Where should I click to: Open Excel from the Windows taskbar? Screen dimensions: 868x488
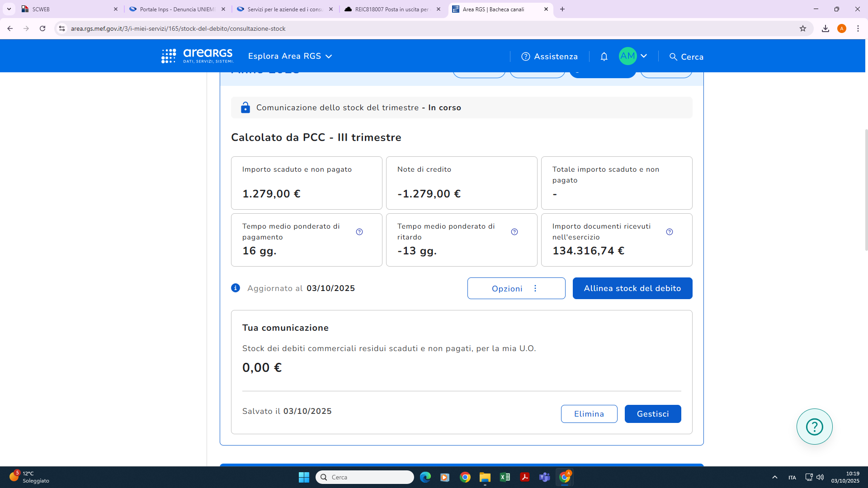505,477
